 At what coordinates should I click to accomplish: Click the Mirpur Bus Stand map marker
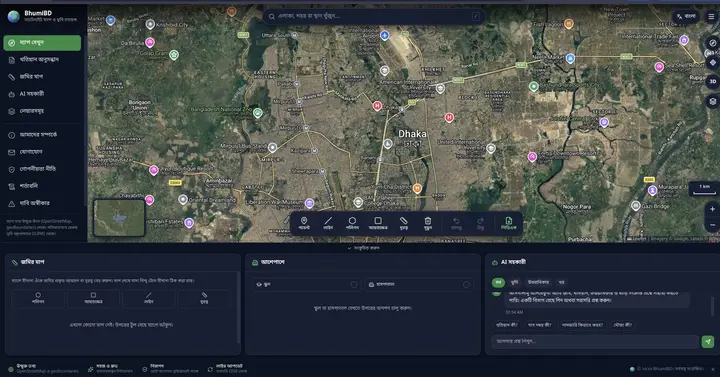(272, 147)
